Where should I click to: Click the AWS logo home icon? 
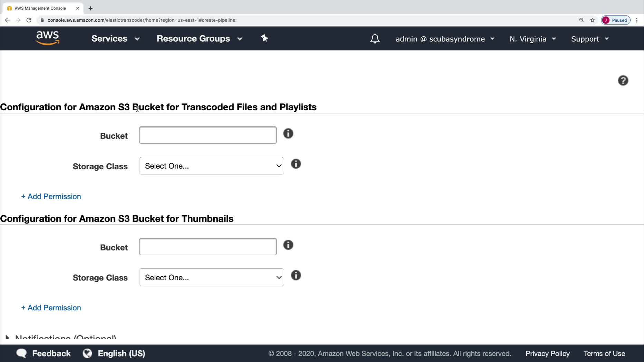click(48, 38)
